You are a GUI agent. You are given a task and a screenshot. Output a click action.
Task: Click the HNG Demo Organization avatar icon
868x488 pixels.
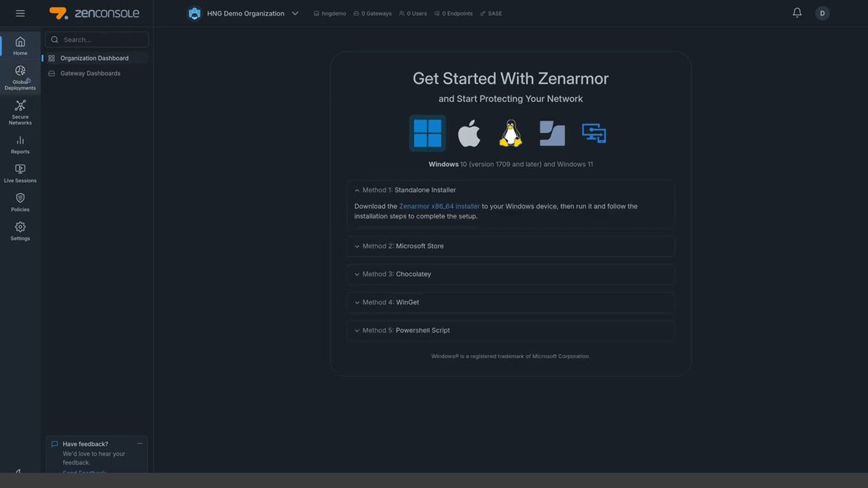[194, 13]
